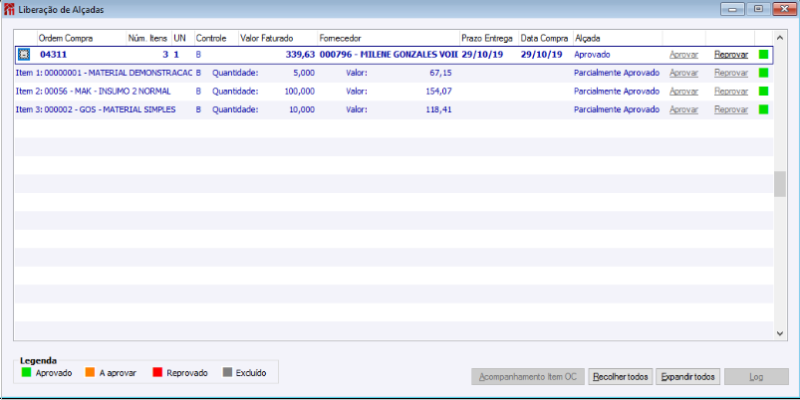Click Reprovar link for Item 1 row
The width and height of the screenshot is (800, 400).
coord(731,73)
